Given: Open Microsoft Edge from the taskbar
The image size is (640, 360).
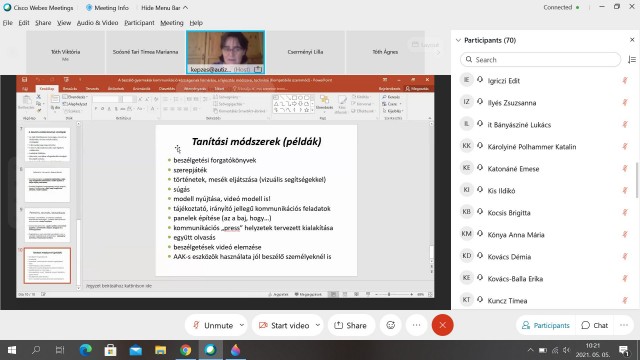Looking at the screenshot, I should (x=86, y=350).
